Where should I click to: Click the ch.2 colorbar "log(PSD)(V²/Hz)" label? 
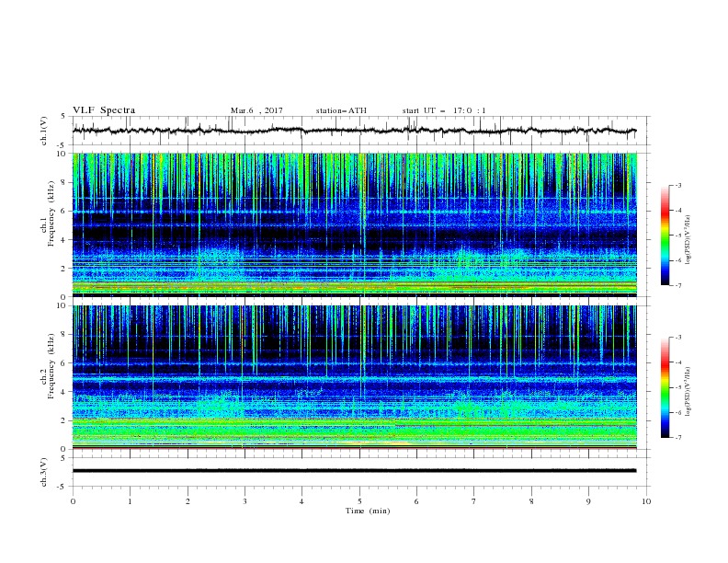click(688, 391)
